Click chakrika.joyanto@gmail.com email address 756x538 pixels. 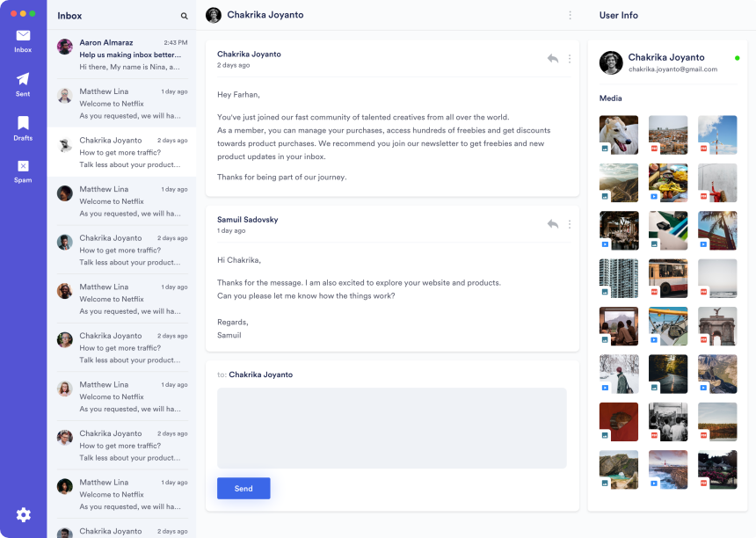pyautogui.click(x=672, y=69)
